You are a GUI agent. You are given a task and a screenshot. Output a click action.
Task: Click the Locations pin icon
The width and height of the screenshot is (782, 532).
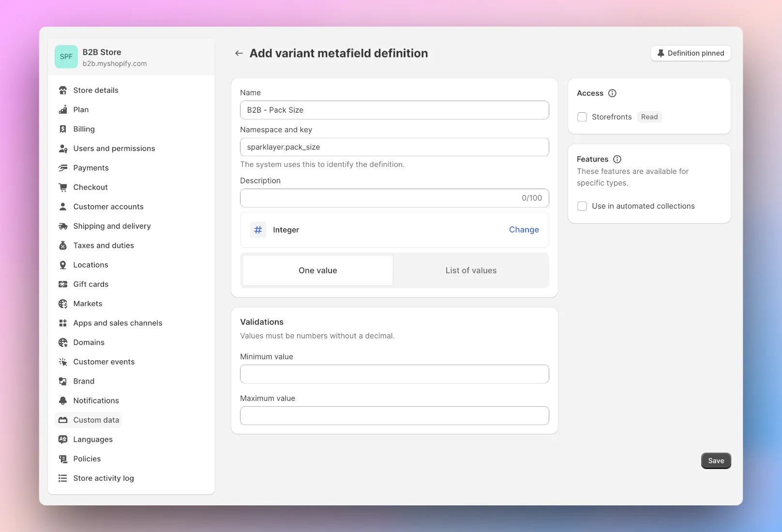point(63,265)
